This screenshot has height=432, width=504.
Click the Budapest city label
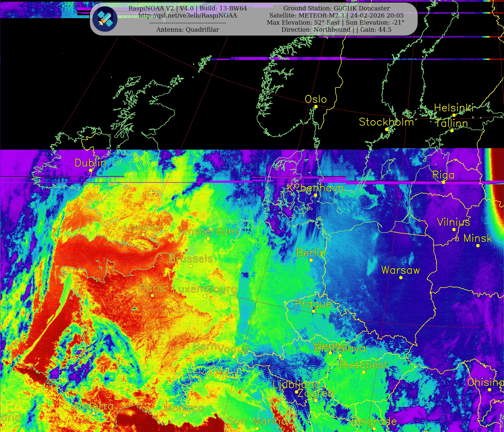[363, 365]
